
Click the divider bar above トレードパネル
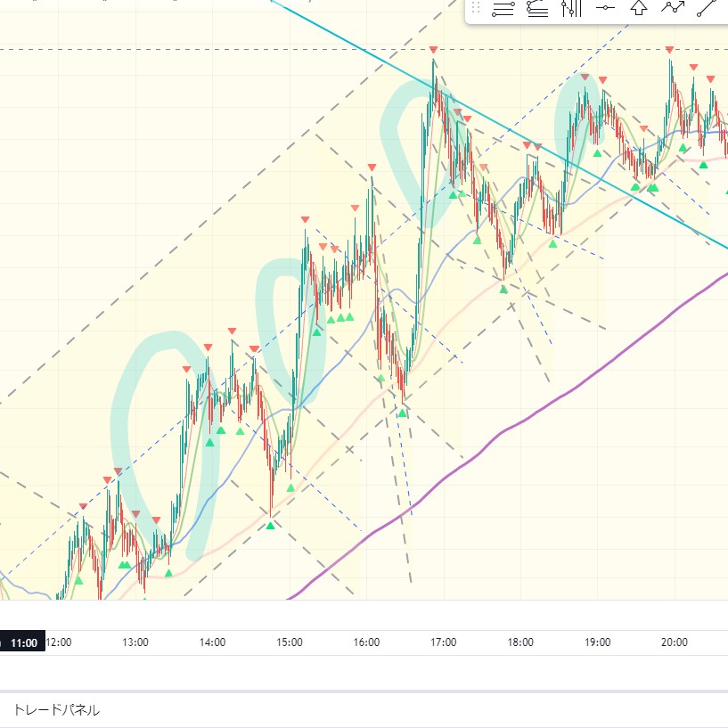click(364, 691)
